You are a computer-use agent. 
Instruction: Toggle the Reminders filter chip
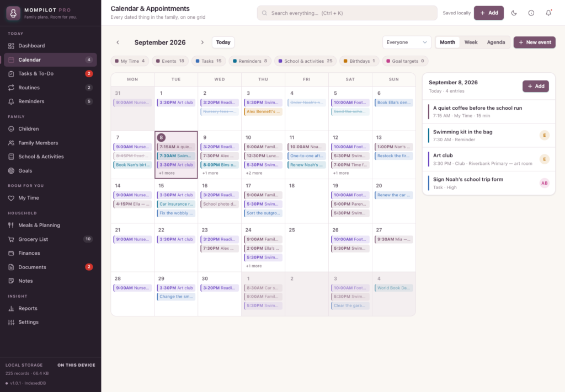click(250, 61)
